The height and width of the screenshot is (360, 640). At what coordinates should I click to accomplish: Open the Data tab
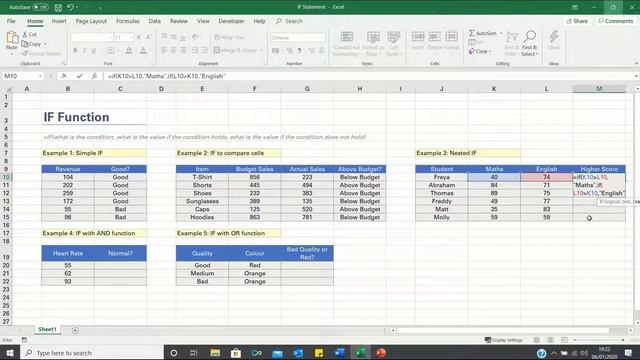coord(154,21)
